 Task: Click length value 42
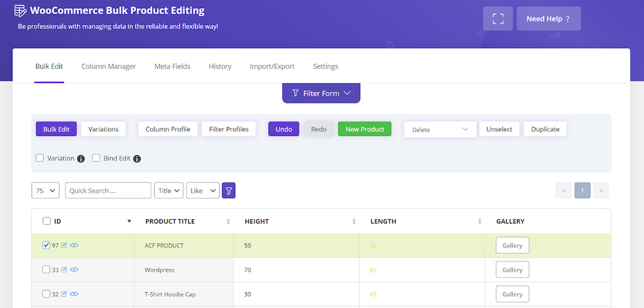pyautogui.click(x=373, y=245)
